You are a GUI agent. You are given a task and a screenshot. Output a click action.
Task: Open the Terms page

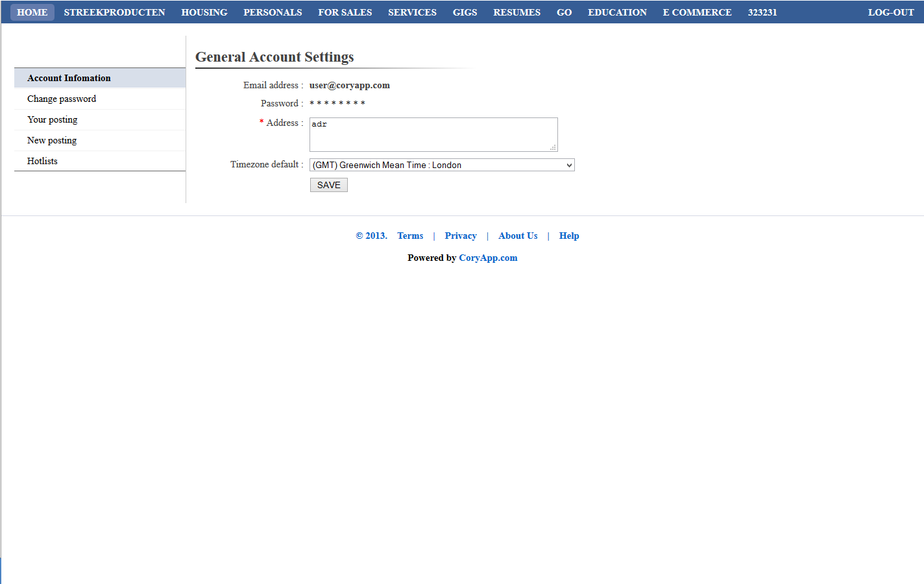(x=409, y=236)
